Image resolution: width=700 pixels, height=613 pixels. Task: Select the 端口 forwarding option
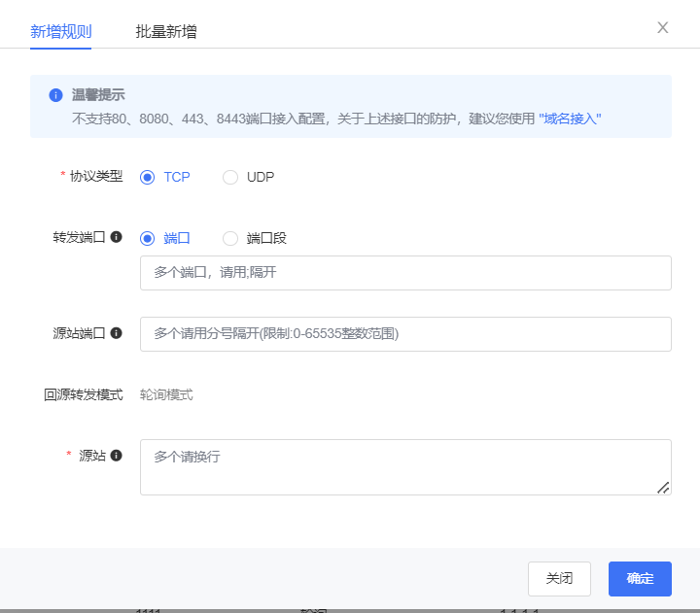[148, 238]
